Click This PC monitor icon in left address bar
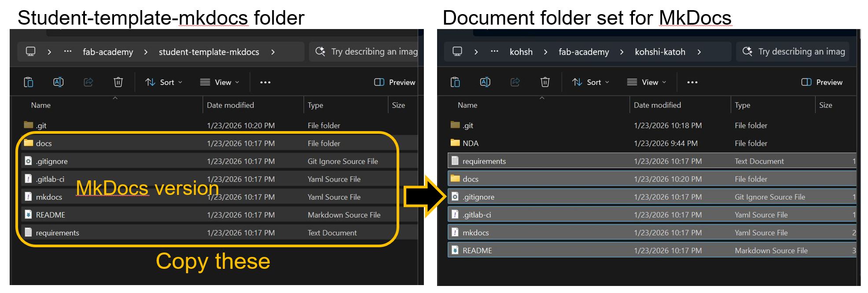The width and height of the screenshot is (868, 293). tap(30, 51)
